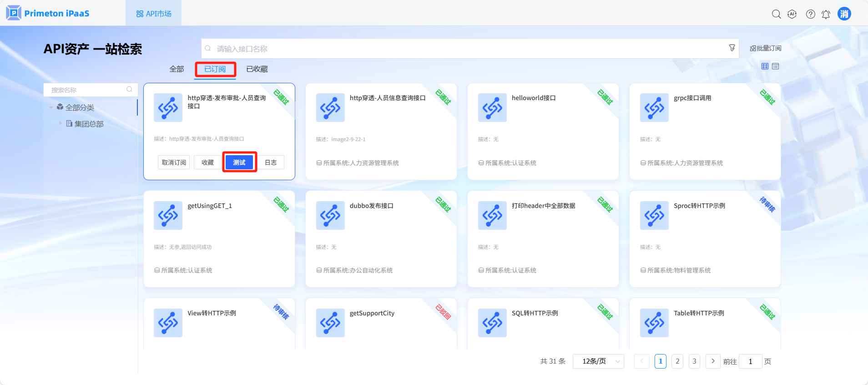Click the helloworld接口 API icon
The width and height of the screenshot is (868, 385).
point(492,108)
